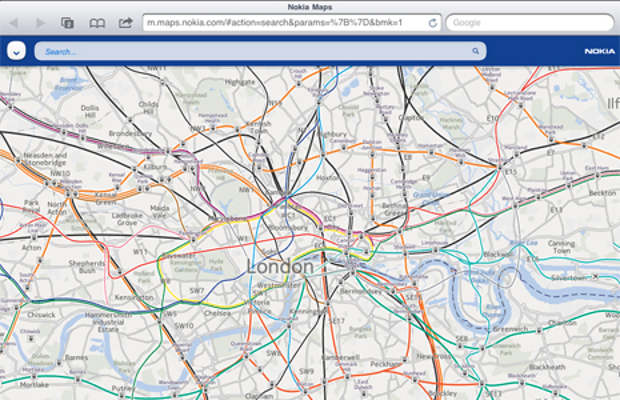Focus the Google search field
This screenshot has width=620, height=400.
[x=530, y=23]
